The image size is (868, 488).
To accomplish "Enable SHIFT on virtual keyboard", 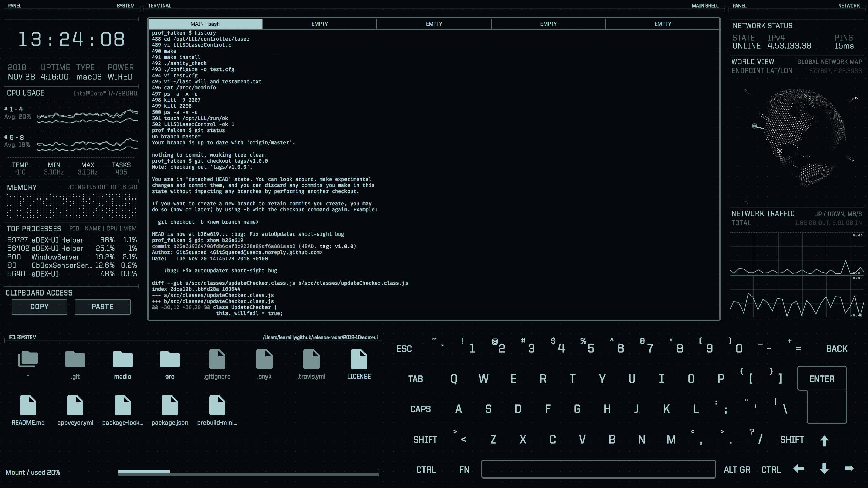I will click(x=425, y=439).
